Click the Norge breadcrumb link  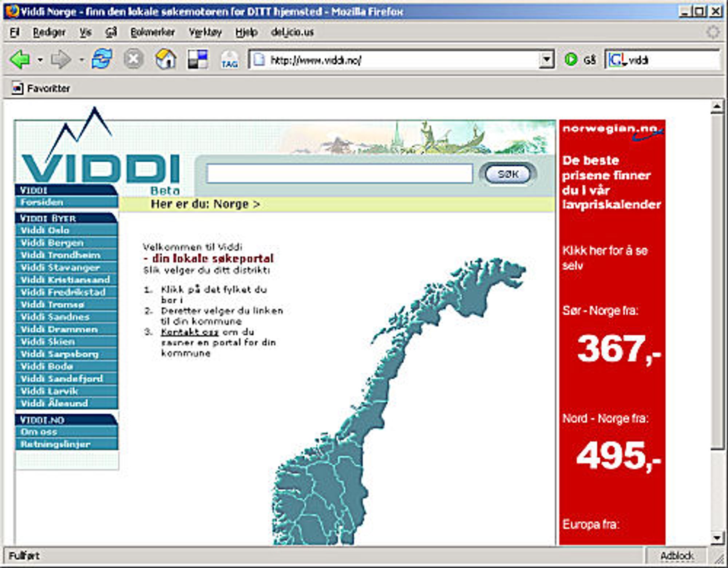pyautogui.click(x=231, y=204)
